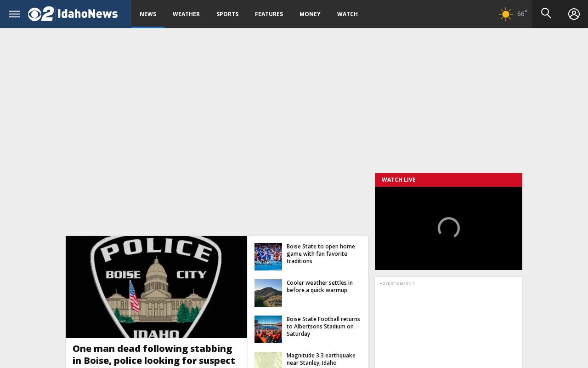
Task: Open Boise State Football Albertsons Stadium story
Action: click(x=323, y=327)
